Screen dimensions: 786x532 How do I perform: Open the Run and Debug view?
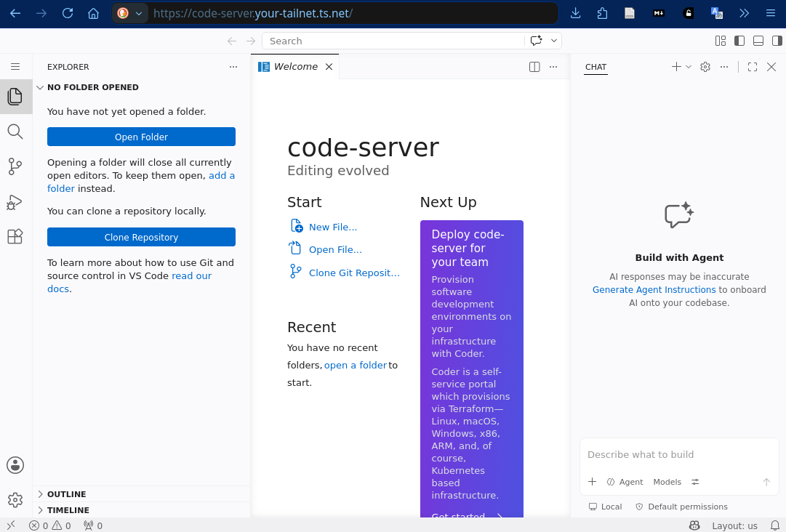pyautogui.click(x=15, y=202)
